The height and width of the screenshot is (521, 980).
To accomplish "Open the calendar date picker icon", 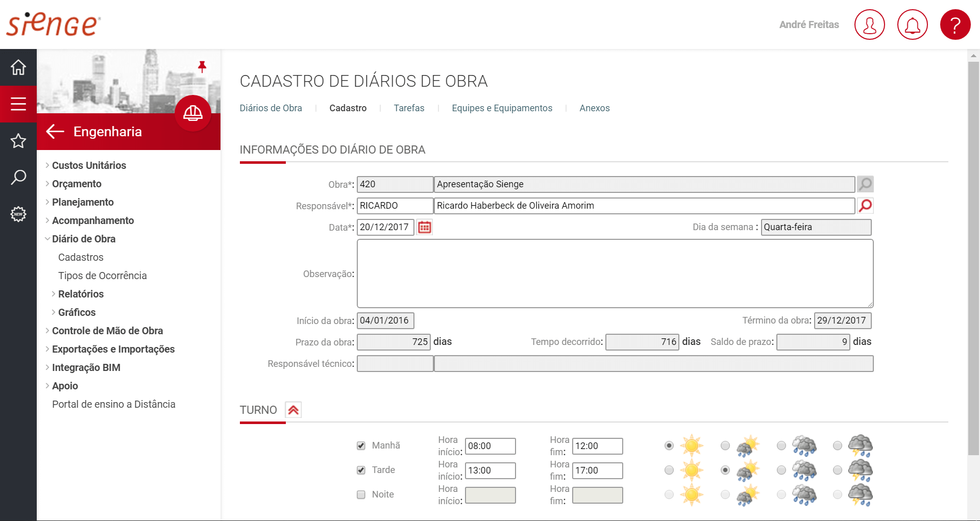I will tap(425, 227).
